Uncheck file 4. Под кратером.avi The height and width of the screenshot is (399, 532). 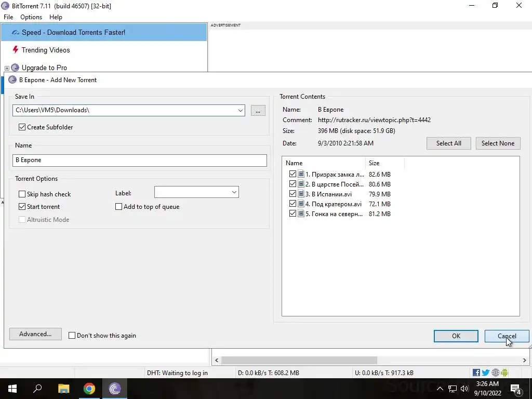tap(292, 204)
